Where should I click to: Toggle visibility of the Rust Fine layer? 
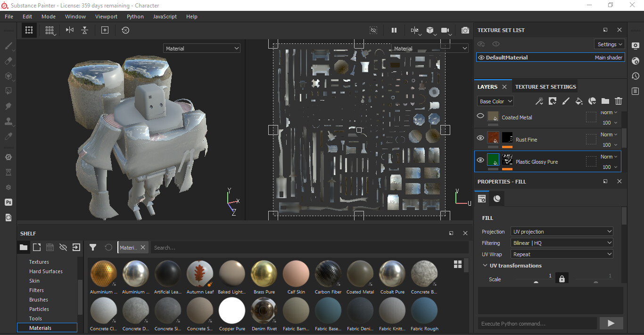(480, 137)
